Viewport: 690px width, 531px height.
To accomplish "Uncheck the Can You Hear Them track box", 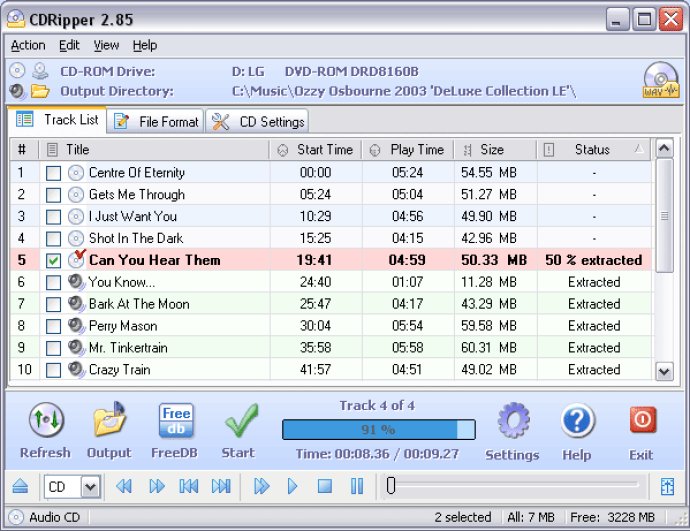I will point(53,260).
